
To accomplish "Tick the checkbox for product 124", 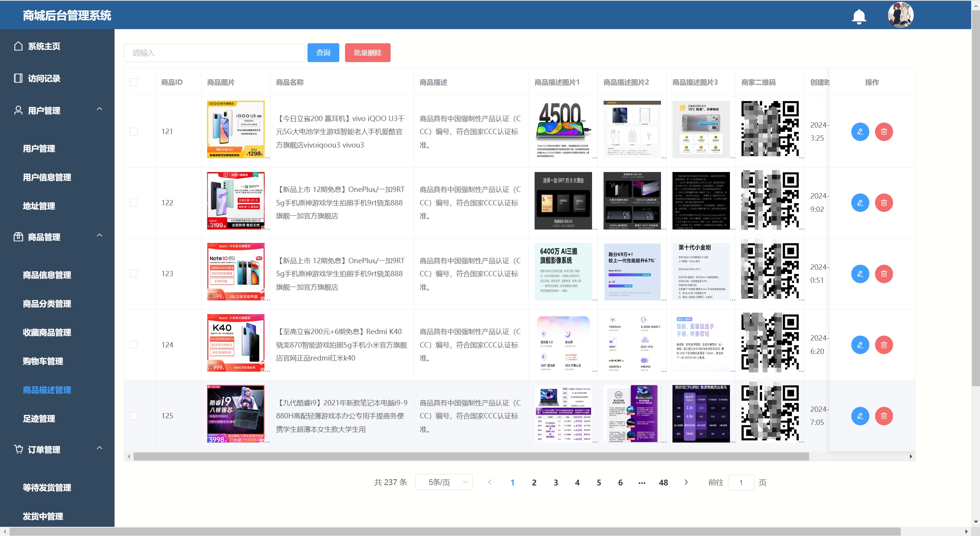I will pyautogui.click(x=134, y=345).
